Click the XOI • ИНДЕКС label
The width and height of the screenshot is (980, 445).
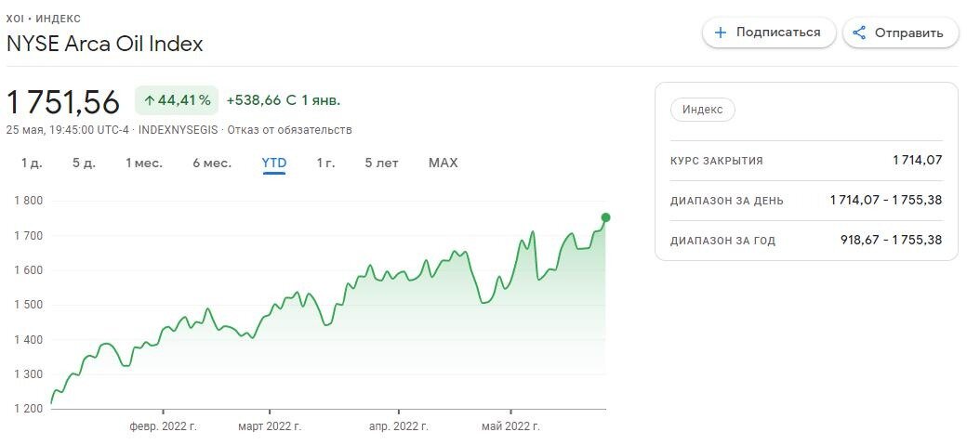(x=43, y=20)
